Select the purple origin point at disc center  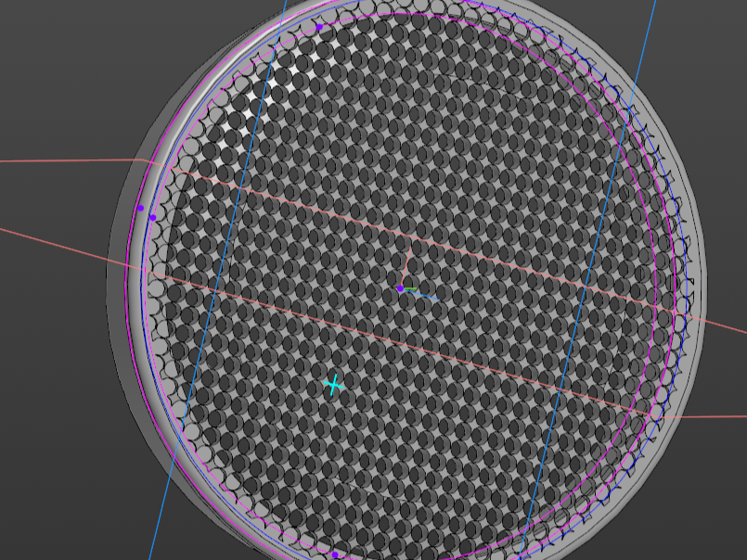(x=400, y=288)
